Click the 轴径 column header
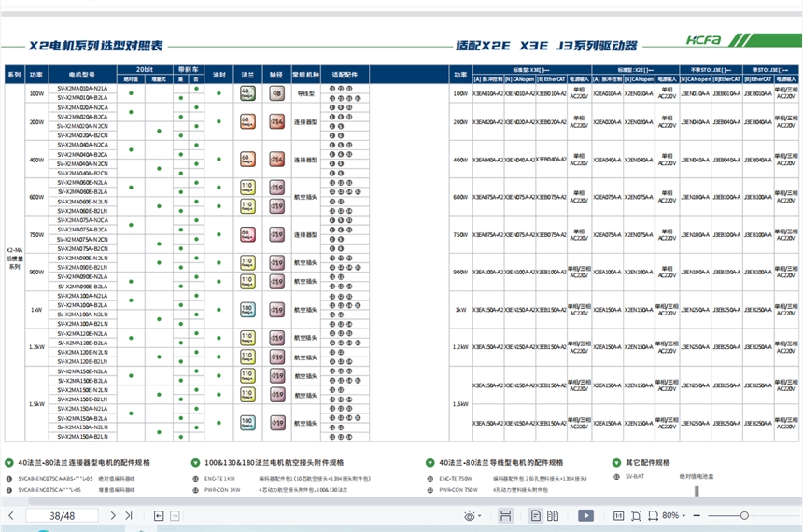The width and height of the screenshot is (803, 532). coord(276,75)
